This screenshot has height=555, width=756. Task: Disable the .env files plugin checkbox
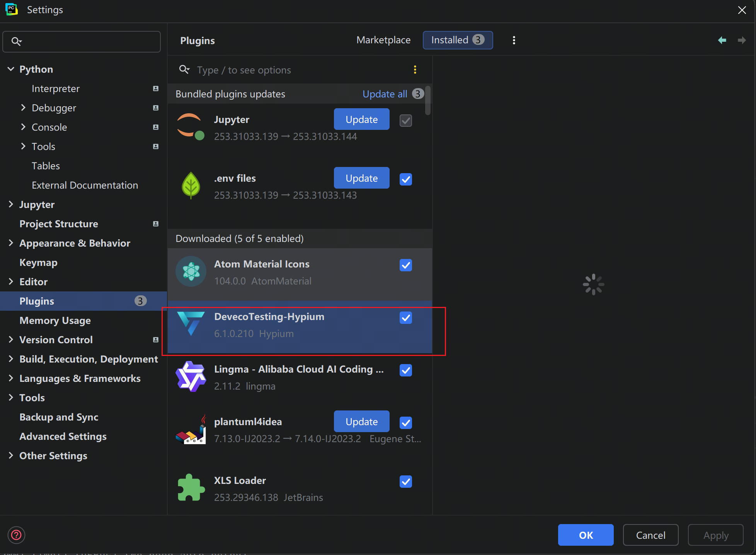click(x=406, y=179)
